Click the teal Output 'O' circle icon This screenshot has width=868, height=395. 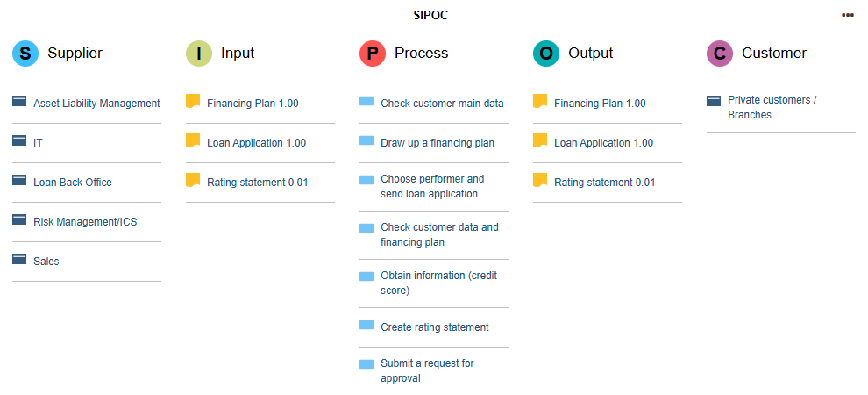pyautogui.click(x=546, y=54)
